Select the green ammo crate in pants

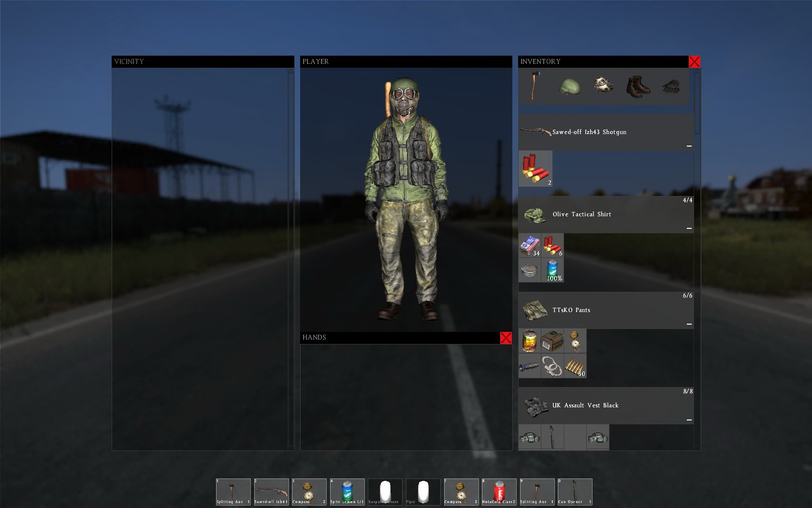click(552, 341)
